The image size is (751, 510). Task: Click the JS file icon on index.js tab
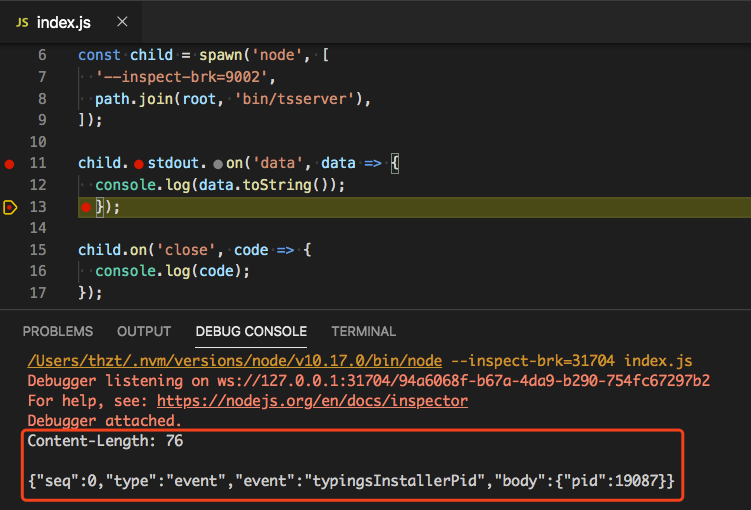pos(22,22)
